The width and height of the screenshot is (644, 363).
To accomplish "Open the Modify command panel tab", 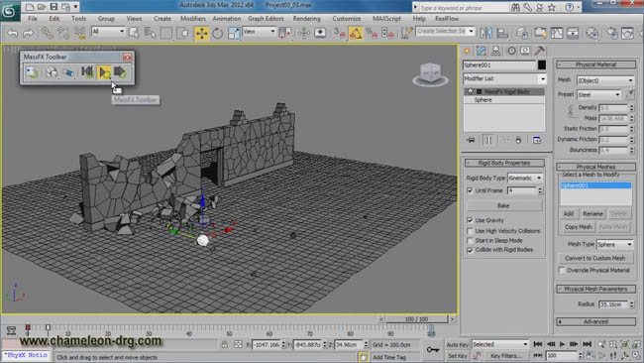I will tap(481, 51).
